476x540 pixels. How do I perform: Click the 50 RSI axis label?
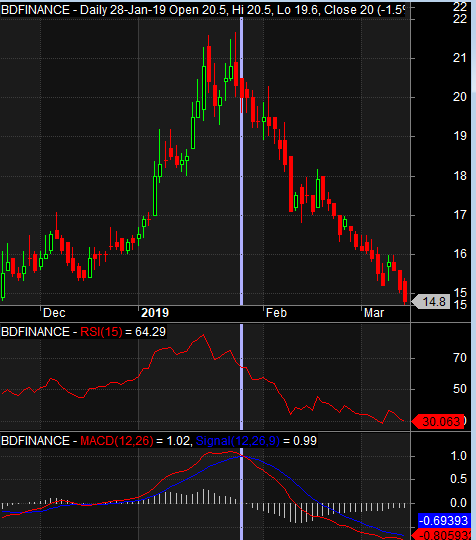[x=459, y=389]
